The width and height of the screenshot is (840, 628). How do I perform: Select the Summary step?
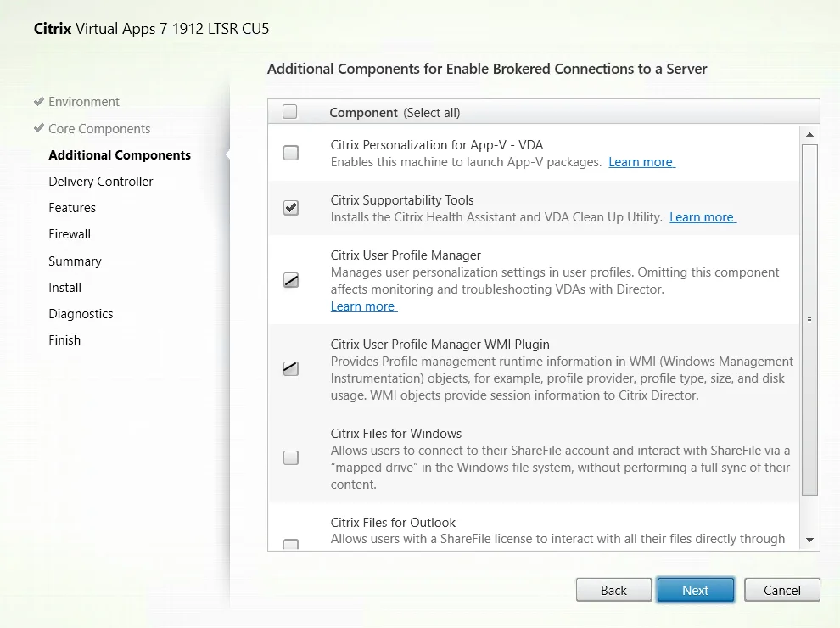coord(75,261)
